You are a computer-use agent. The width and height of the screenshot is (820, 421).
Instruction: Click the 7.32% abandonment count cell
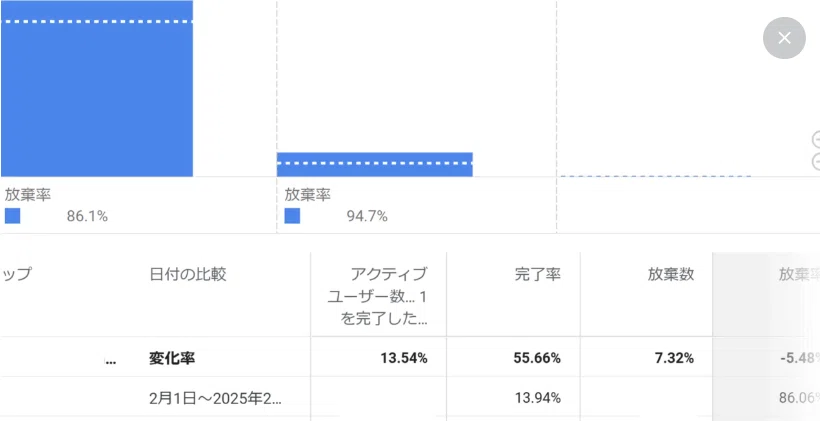click(675, 358)
